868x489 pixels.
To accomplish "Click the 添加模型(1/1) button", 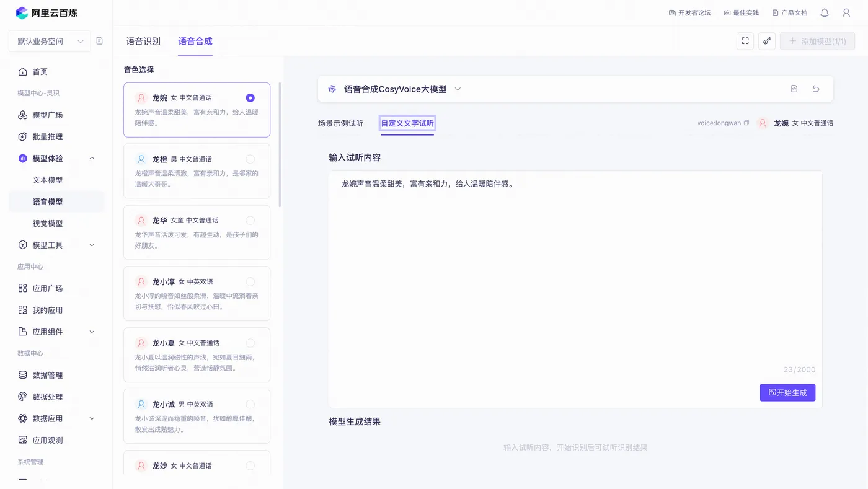I will point(817,42).
